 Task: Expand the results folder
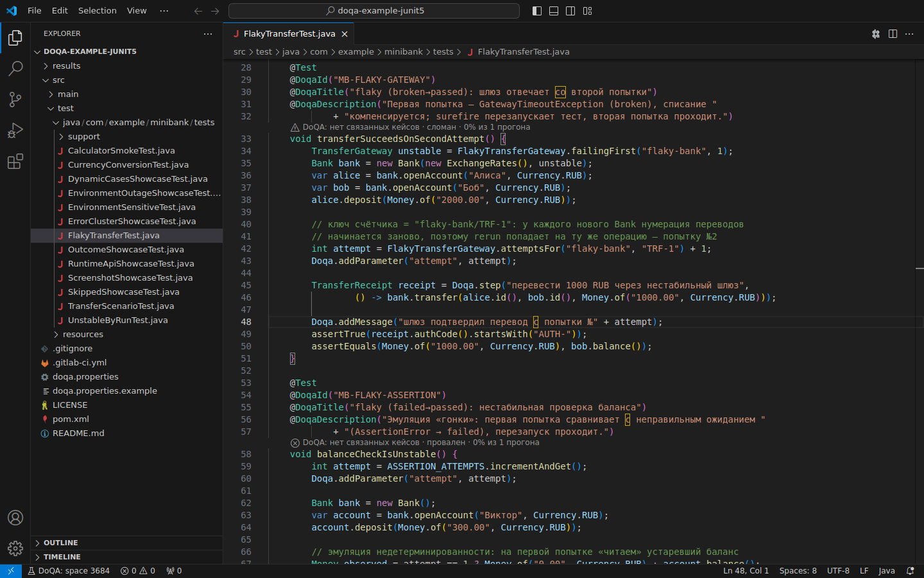click(x=126, y=66)
